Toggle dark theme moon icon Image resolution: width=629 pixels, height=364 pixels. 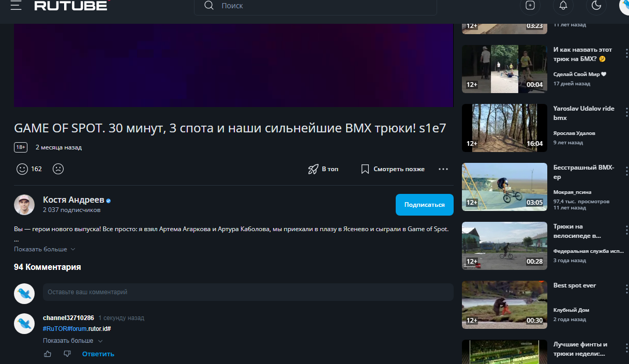(x=596, y=5)
